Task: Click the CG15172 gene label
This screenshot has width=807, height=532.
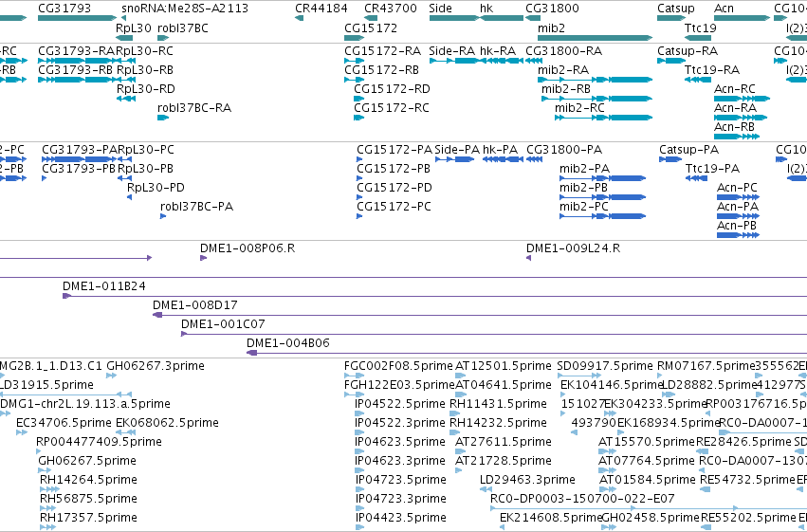Action: [371, 28]
